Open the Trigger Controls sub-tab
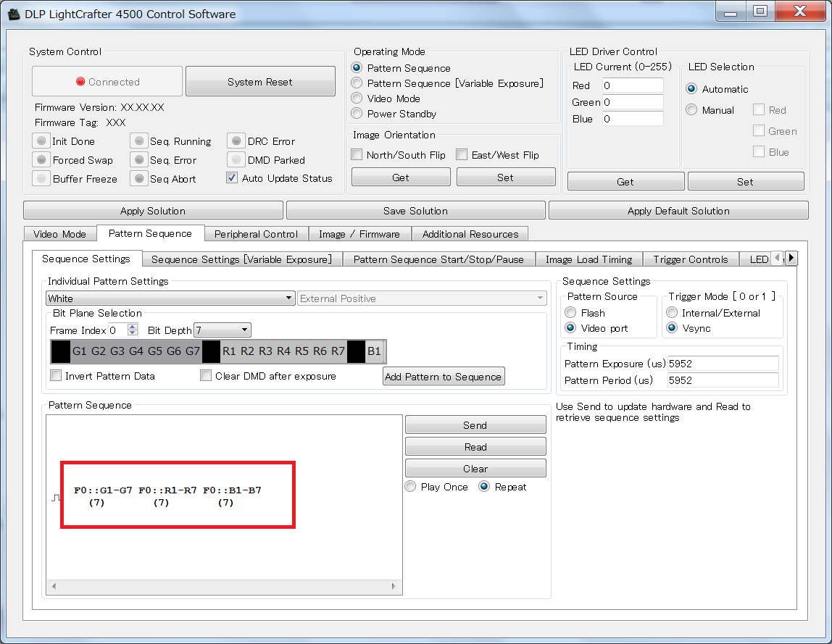Viewport: 832px width, 644px height. tap(691, 259)
